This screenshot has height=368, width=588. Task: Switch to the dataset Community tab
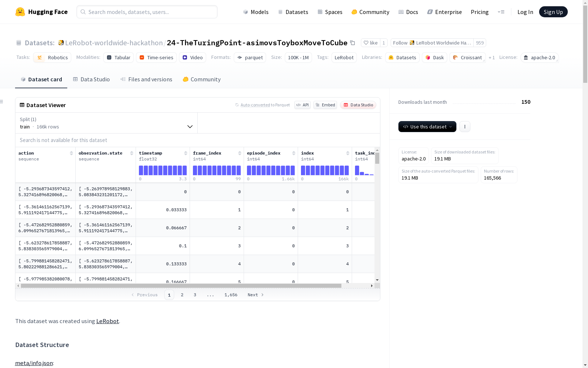pos(202,79)
